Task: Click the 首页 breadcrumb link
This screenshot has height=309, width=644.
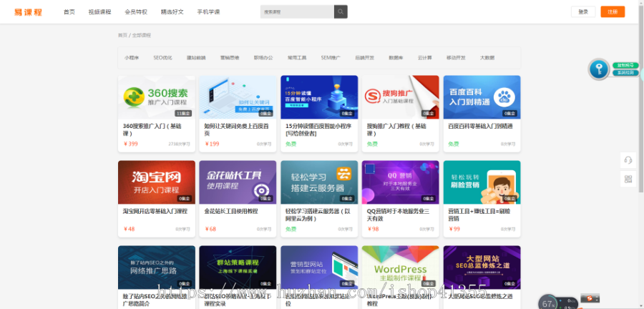Action: tap(122, 35)
